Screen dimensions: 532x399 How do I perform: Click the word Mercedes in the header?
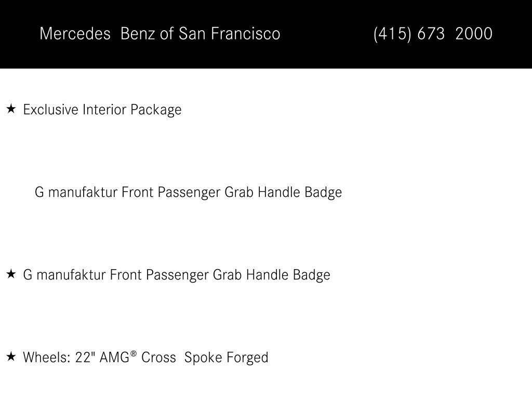(75, 34)
